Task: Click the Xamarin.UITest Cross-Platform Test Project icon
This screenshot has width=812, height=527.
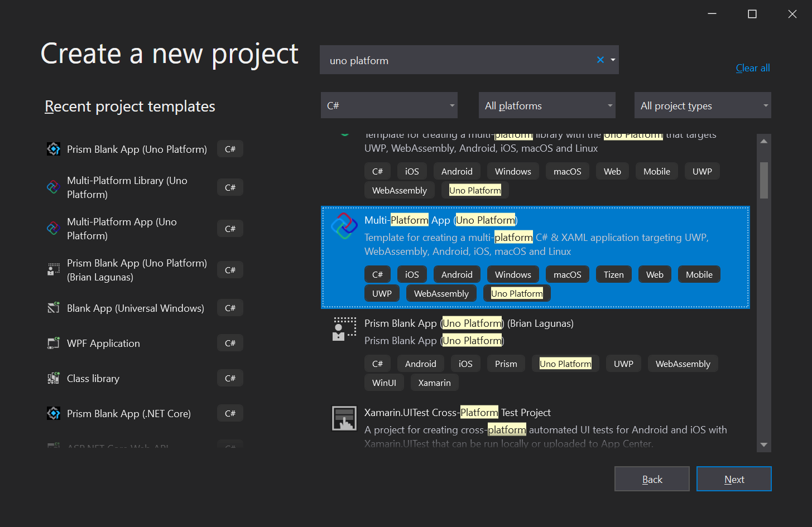Action: click(x=344, y=418)
